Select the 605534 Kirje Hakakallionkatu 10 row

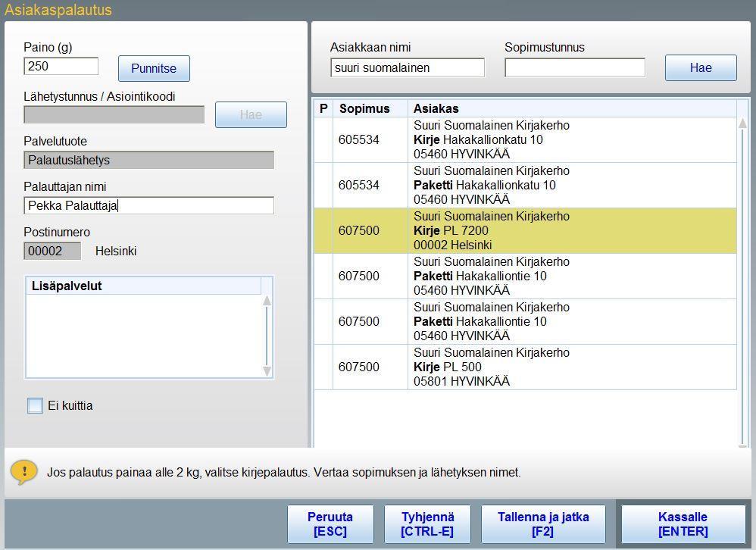(x=525, y=140)
